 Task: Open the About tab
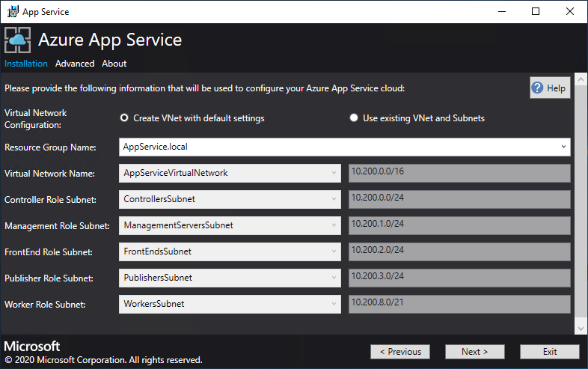[x=114, y=64]
